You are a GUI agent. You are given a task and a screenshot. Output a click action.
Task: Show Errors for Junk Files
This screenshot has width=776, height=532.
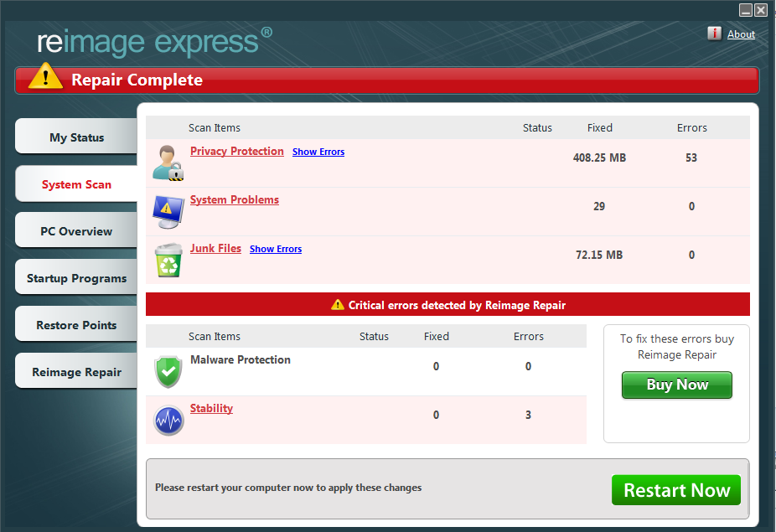276,249
